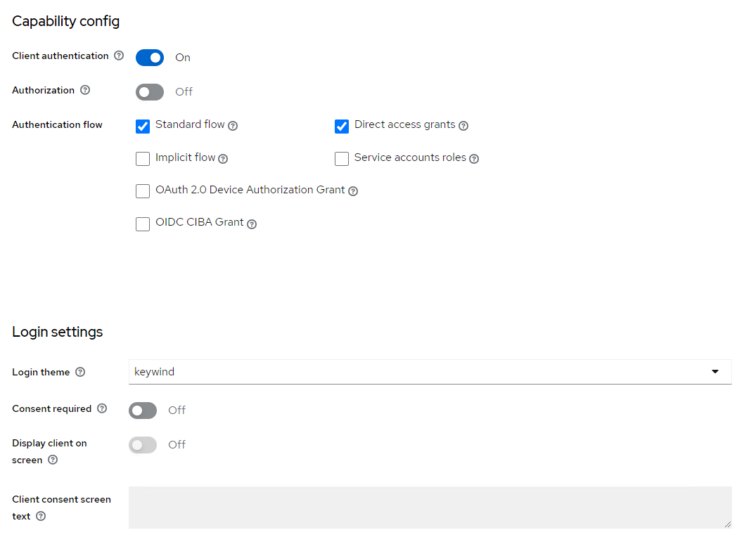The width and height of the screenshot is (756, 542).
Task: Click Service accounts roles help icon
Action: pyautogui.click(x=474, y=159)
